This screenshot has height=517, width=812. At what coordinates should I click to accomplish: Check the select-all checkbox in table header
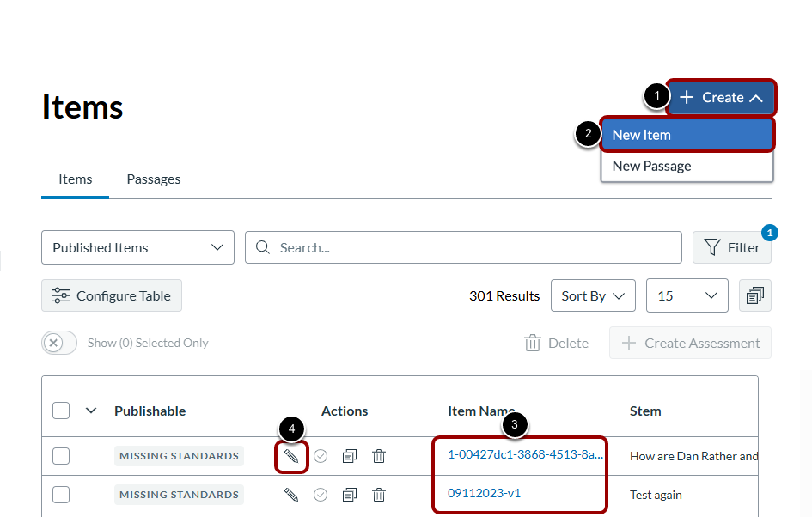[61, 411]
